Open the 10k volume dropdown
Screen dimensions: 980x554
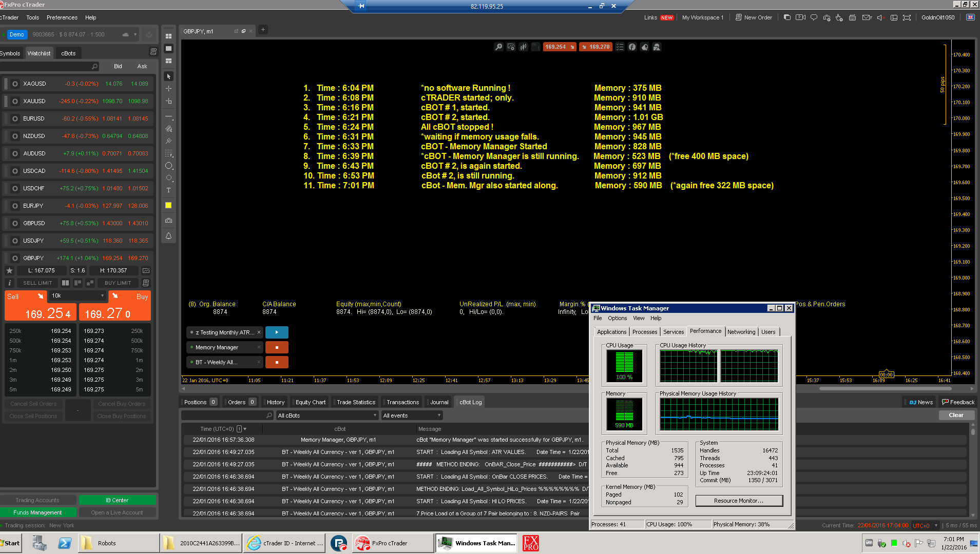click(x=77, y=296)
